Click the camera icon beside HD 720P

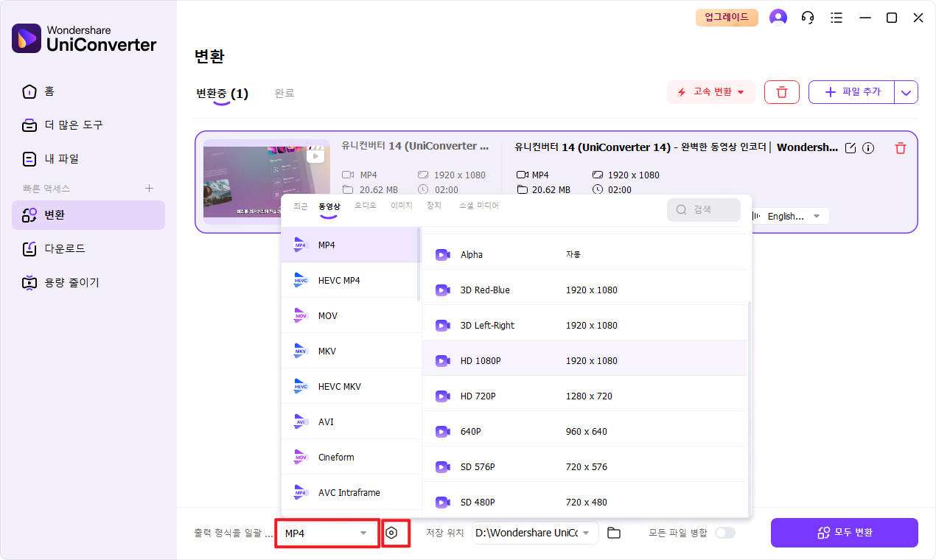tap(442, 396)
